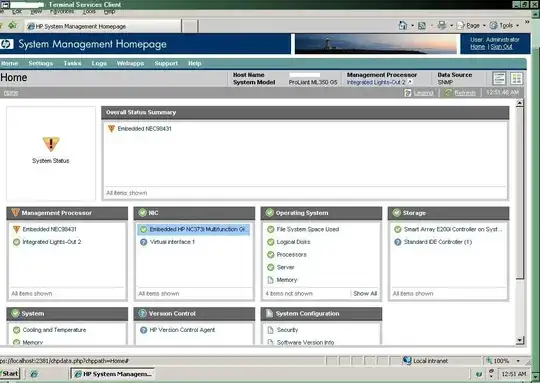Open the Integrated Lights-Out 2 header link
This screenshot has height=383, width=540.
click(x=376, y=82)
